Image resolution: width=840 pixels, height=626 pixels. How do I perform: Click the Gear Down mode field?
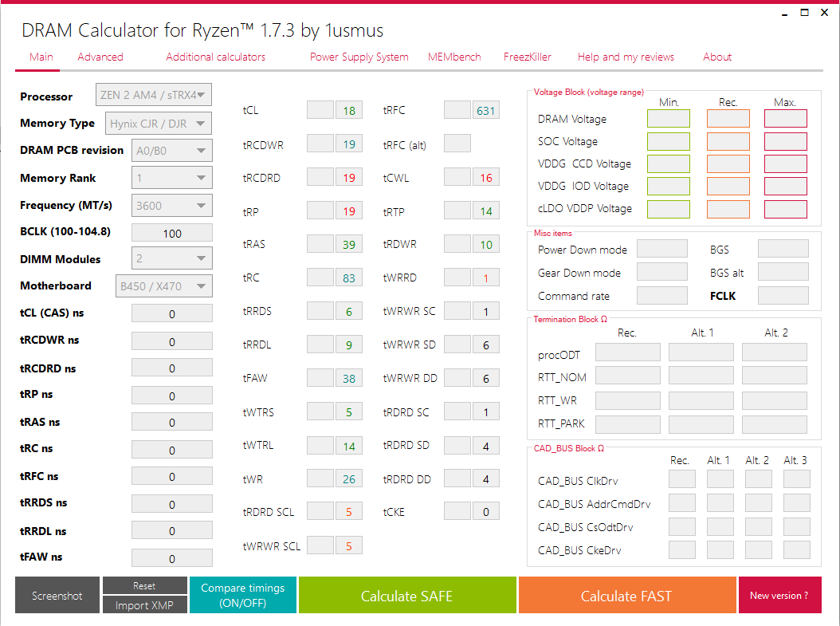662,272
